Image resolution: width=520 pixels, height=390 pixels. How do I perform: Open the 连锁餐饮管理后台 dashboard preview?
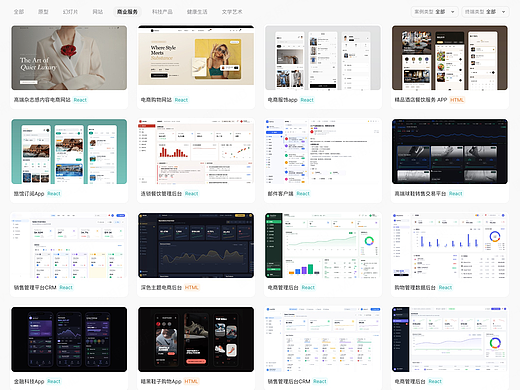pyautogui.click(x=196, y=151)
